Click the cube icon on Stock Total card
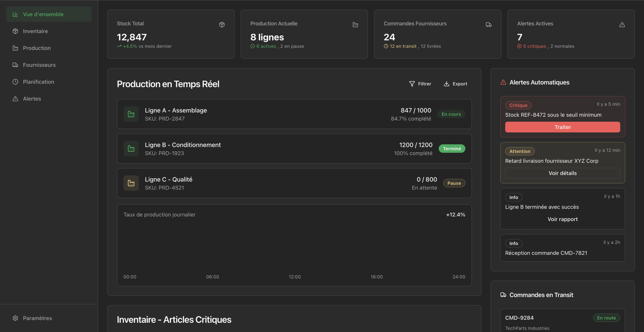The height and width of the screenshot is (332, 644). (222, 25)
